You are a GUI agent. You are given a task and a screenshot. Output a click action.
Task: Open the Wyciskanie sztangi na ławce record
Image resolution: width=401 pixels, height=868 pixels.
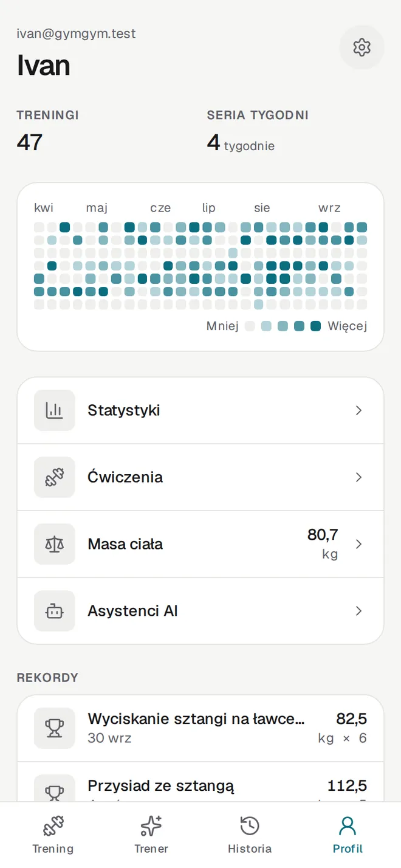point(200,728)
